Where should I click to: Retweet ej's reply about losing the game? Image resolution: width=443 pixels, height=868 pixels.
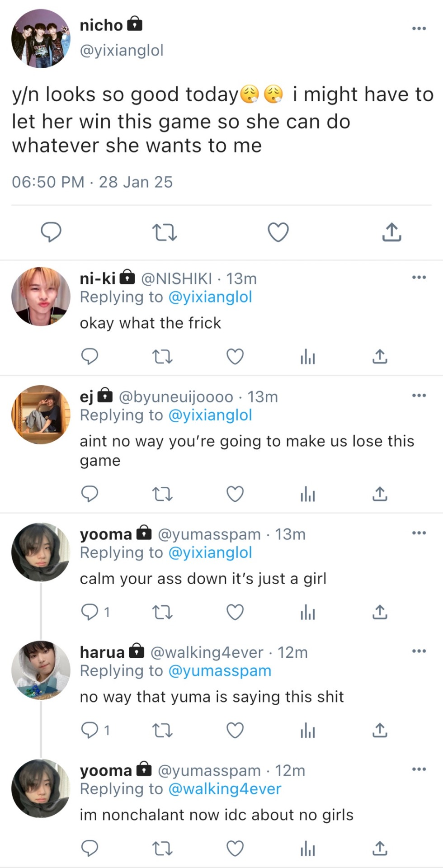click(x=162, y=494)
